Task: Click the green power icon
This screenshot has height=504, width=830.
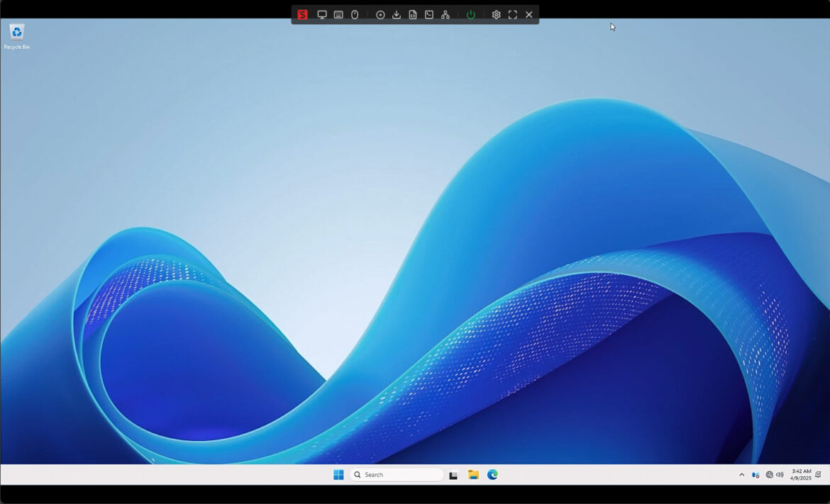Action: (x=470, y=15)
